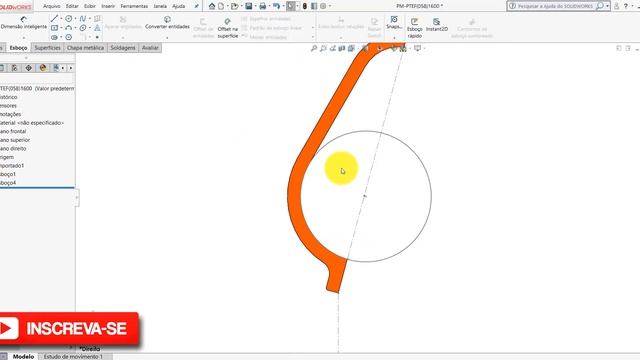Switch to the Superfícies tab
This screenshot has height=360, width=640.
click(x=47, y=48)
